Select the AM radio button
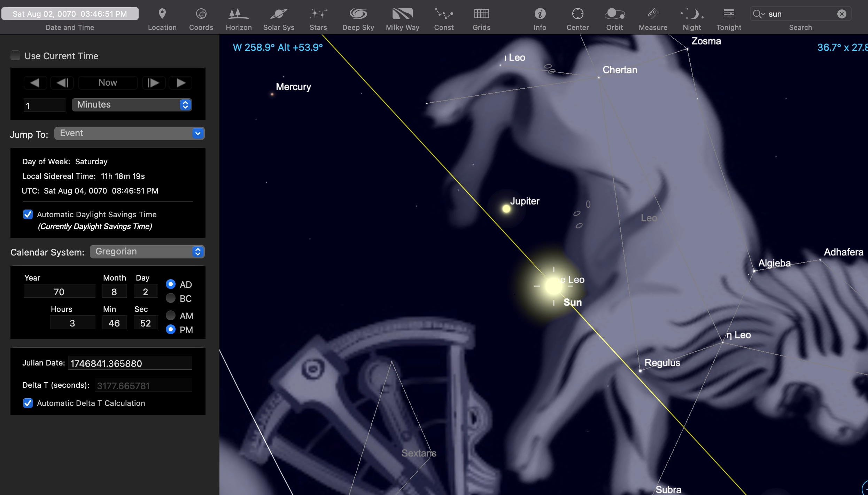Screen dimensions: 868x495 [171, 316]
